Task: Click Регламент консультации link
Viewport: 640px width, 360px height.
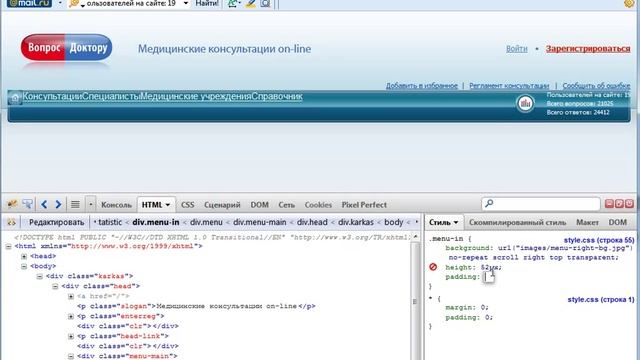Action: coord(509,86)
